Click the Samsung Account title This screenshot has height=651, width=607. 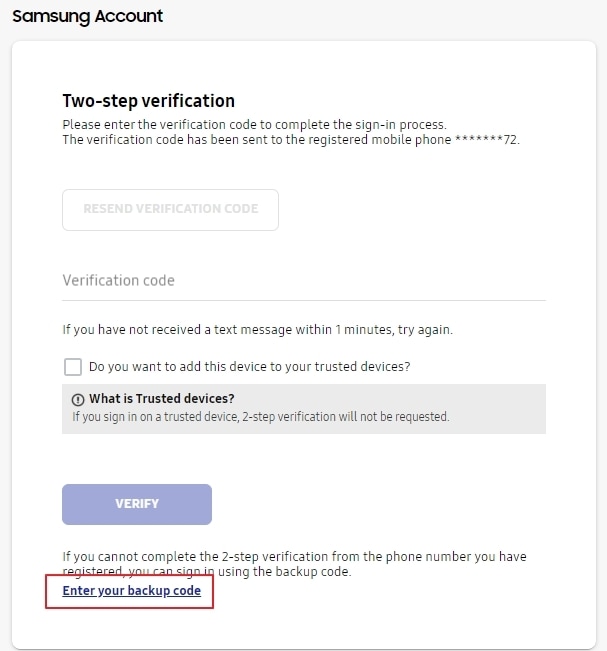pos(88,17)
